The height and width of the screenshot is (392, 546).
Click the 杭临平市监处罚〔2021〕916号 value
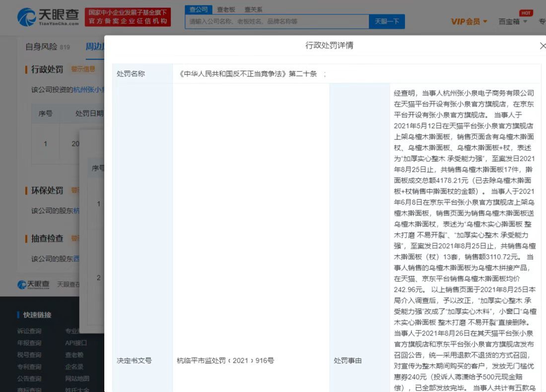(225, 361)
